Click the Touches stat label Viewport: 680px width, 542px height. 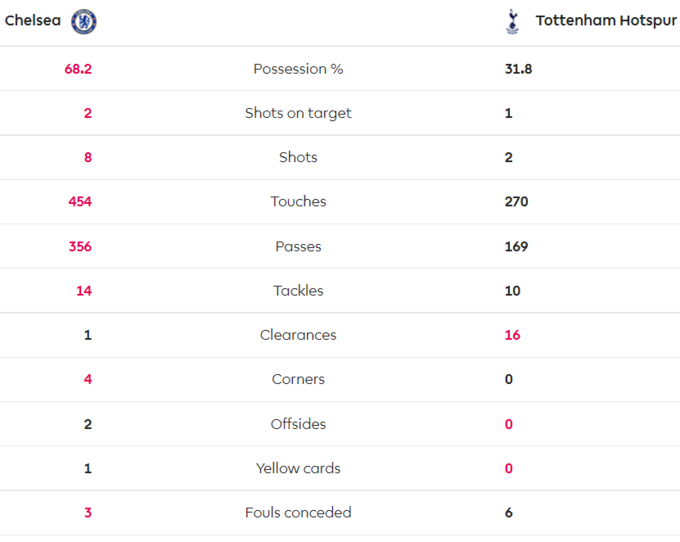click(x=298, y=201)
